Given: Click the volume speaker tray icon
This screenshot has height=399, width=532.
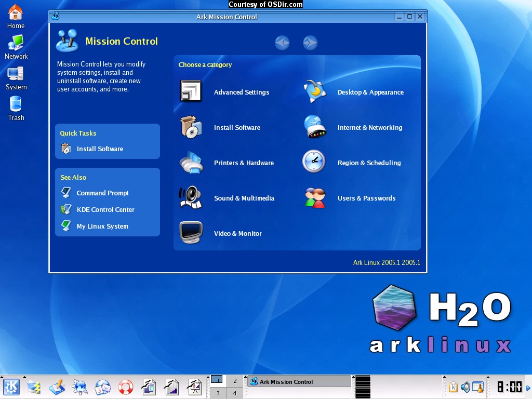Looking at the screenshot, I should point(465,387).
